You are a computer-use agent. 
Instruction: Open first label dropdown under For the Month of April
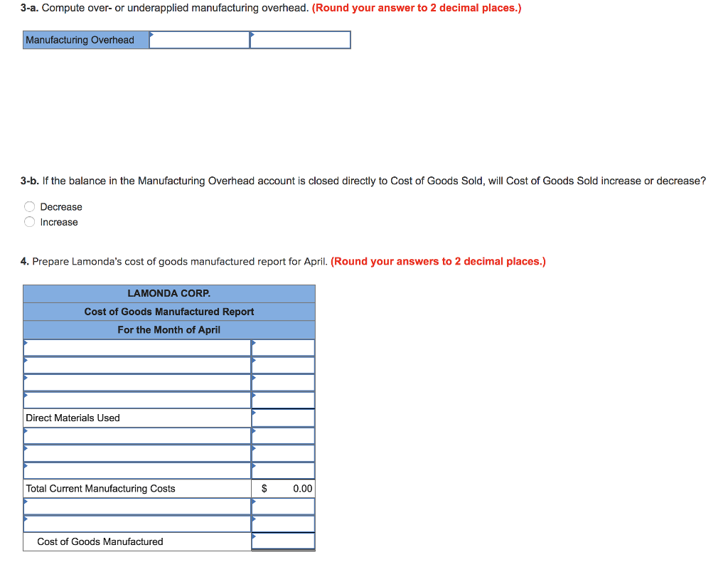pyautogui.click(x=137, y=347)
